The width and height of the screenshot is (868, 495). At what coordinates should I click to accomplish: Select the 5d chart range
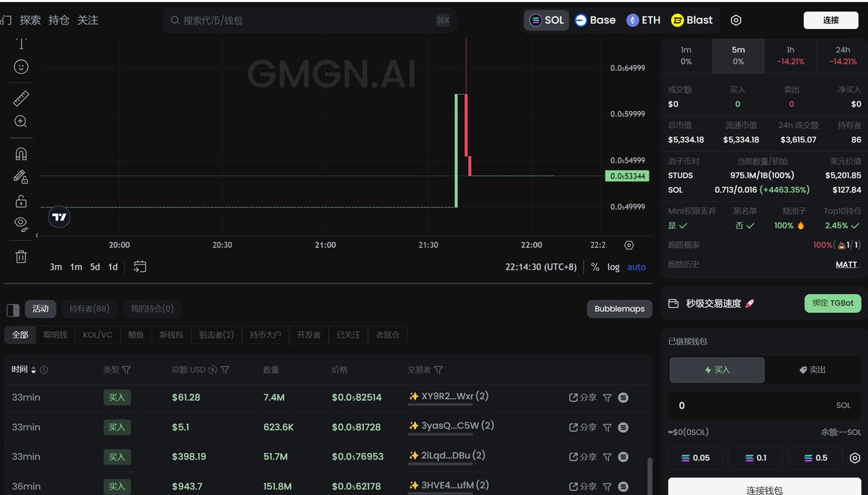(x=95, y=267)
